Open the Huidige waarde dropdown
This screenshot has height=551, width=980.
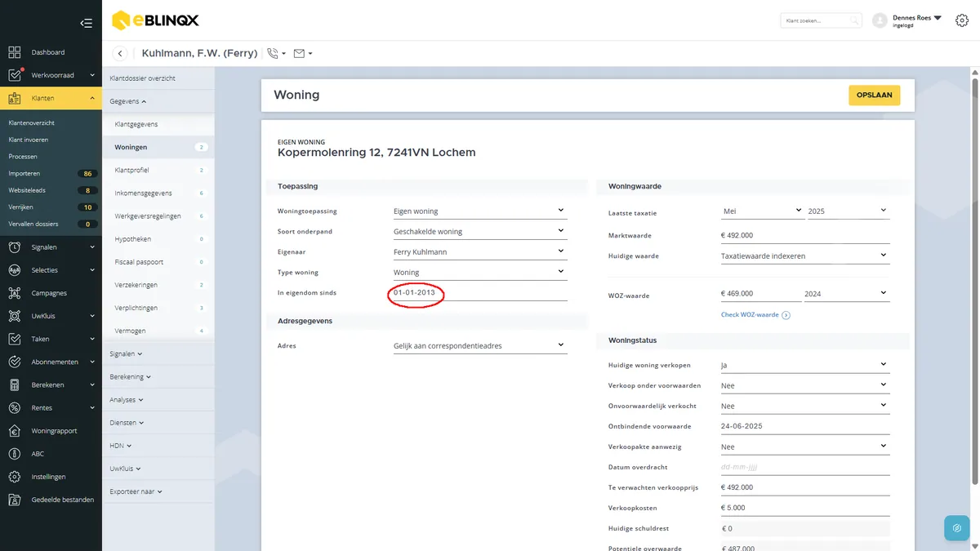click(x=804, y=256)
